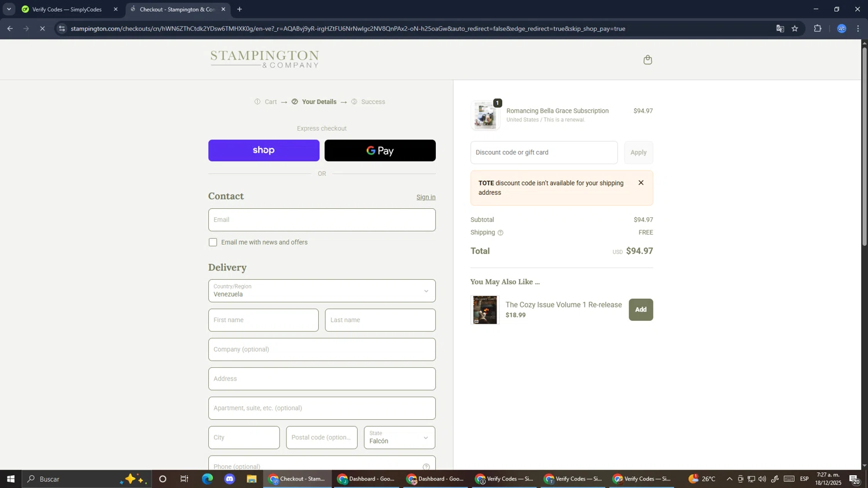Stop loading the page
868x488 pixels.
pyautogui.click(x=42, y=29)
